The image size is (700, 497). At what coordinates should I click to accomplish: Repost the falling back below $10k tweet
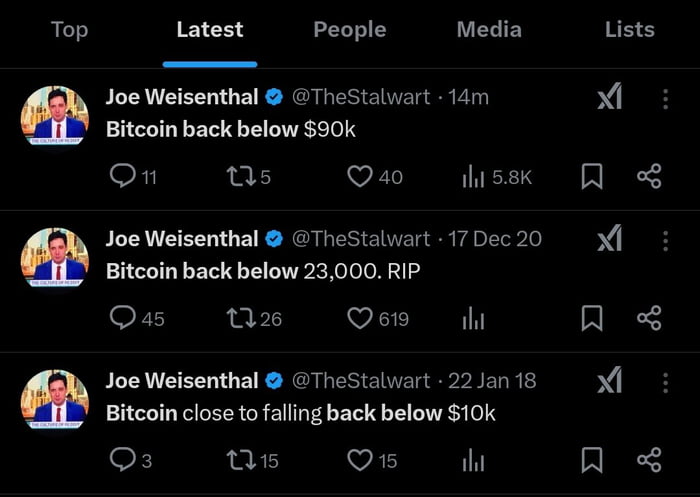pyautogui.click(x=240, y=460)
